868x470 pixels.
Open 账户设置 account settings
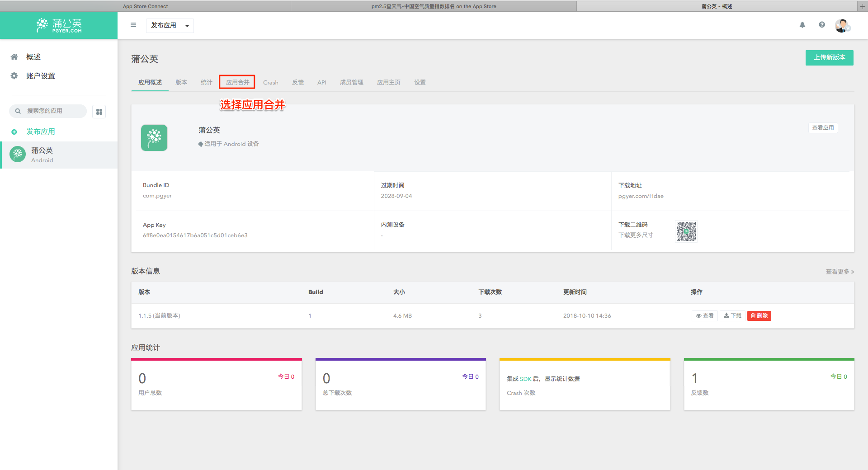point(40,76)
